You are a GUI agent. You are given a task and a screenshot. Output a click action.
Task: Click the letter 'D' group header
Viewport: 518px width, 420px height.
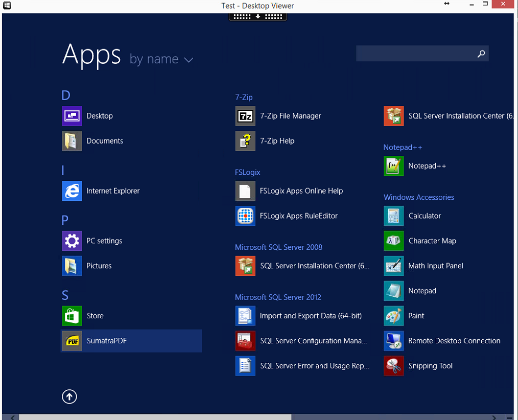[66, 96]
